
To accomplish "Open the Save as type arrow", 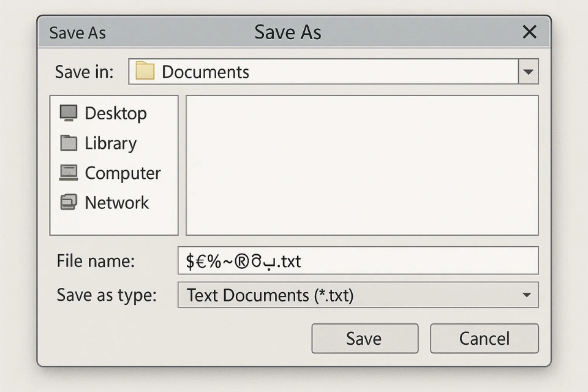I will click(x=526, y=295).
